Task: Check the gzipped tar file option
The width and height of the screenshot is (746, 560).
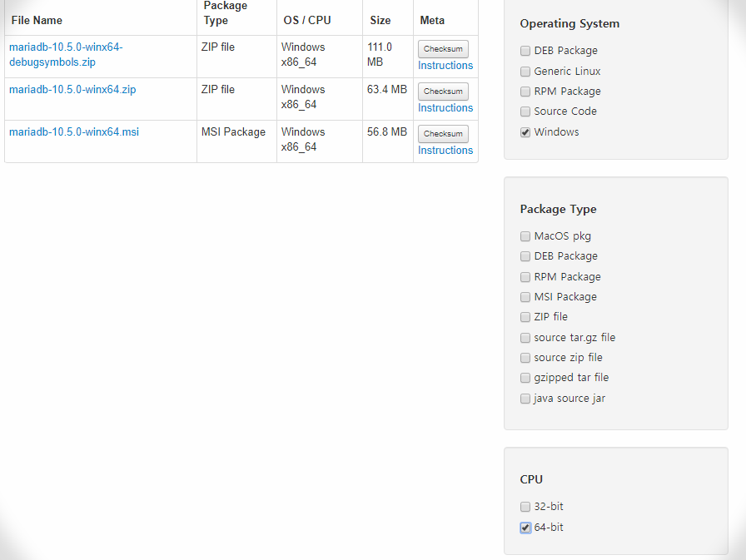Action: [525, 378]
